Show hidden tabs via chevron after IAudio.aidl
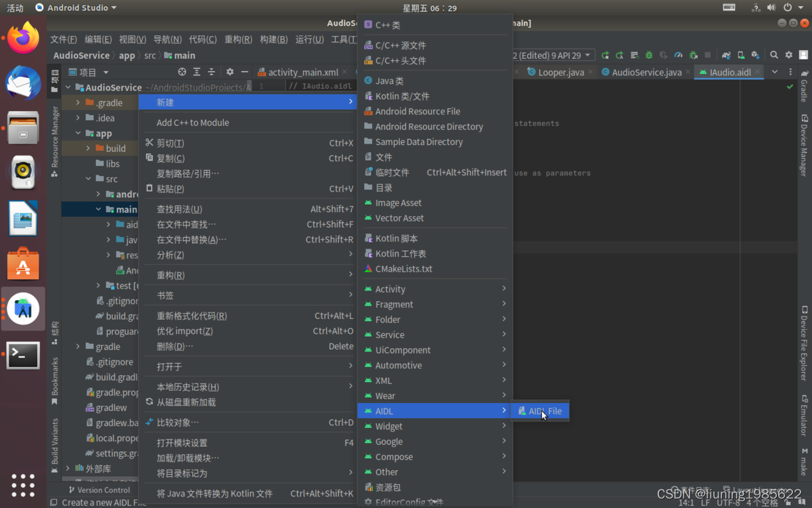 click(773, 72)
